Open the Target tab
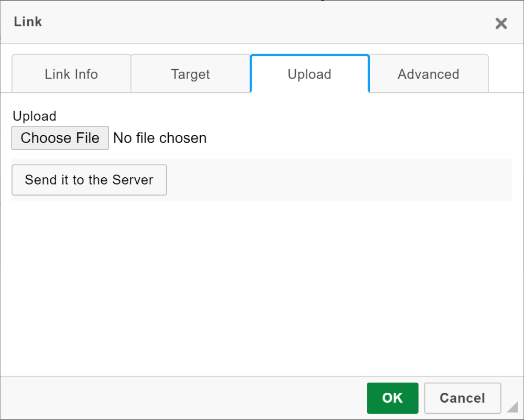The image size is (524, 420). [x=190, y=74]
